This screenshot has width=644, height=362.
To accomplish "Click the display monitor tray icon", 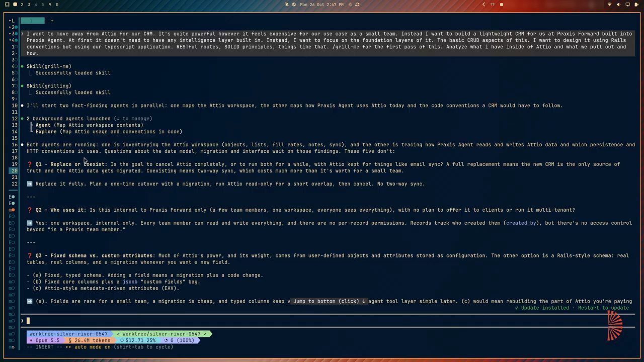I will pos(627,5).
